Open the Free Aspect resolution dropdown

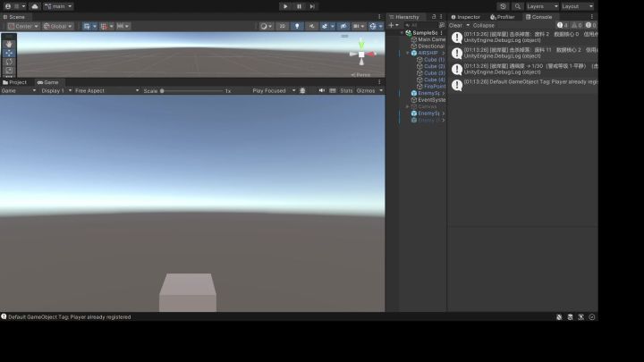tap(106, 90)
